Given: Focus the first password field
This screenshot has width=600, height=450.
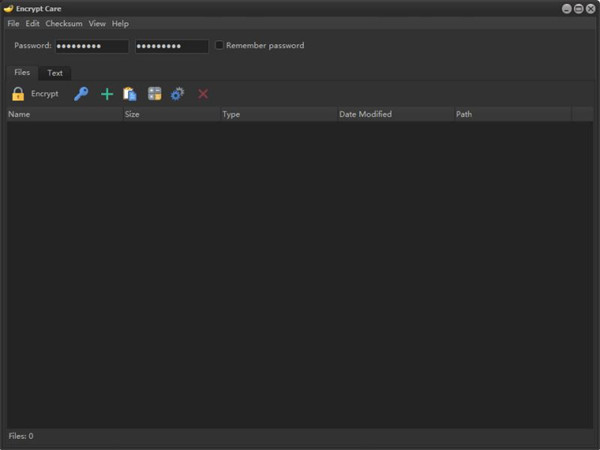Looking at the screenshot, I should (92, 46).
